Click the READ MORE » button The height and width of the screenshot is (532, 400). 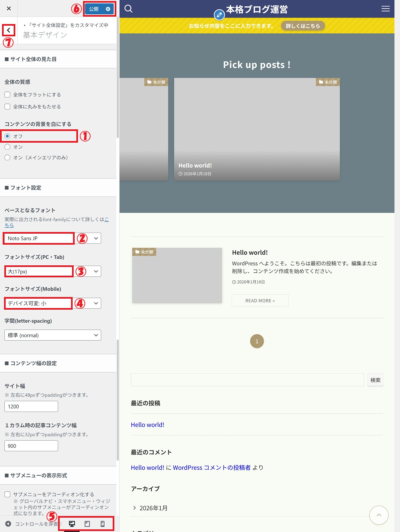click(x=260, y=301)
